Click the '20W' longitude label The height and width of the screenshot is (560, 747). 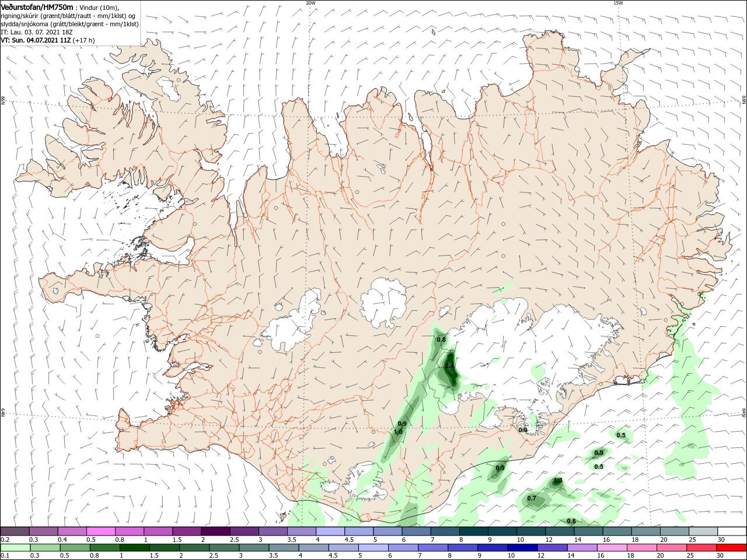tap(310, 3)
